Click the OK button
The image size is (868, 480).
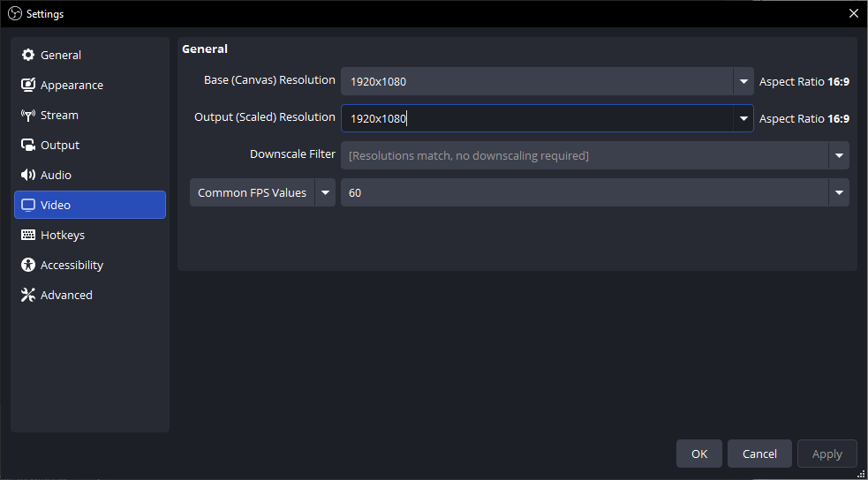pos(699,454)
